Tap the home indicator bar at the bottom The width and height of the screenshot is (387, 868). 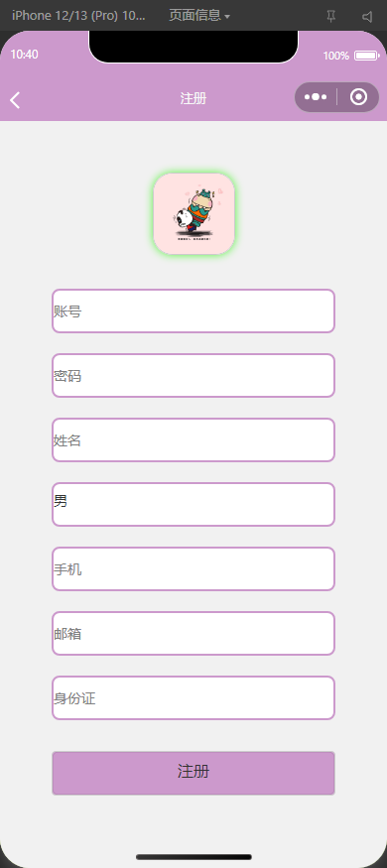[193, 857]
